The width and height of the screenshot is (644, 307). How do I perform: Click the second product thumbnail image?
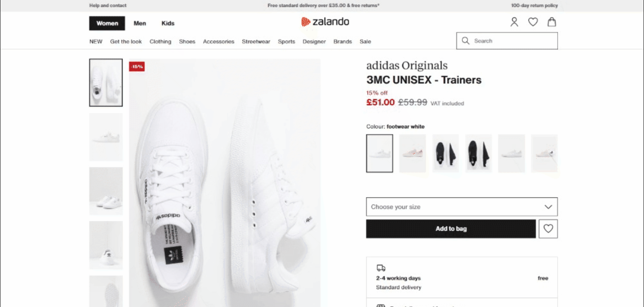point(106,137)
